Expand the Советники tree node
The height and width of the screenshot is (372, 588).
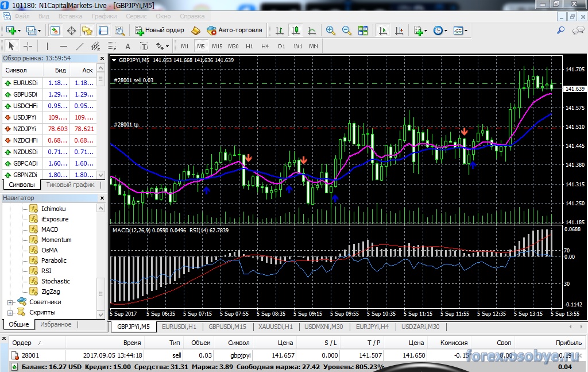click(10, 302)
